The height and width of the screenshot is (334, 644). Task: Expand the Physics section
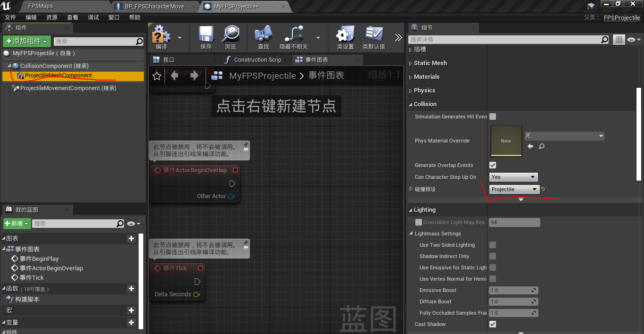410,91
